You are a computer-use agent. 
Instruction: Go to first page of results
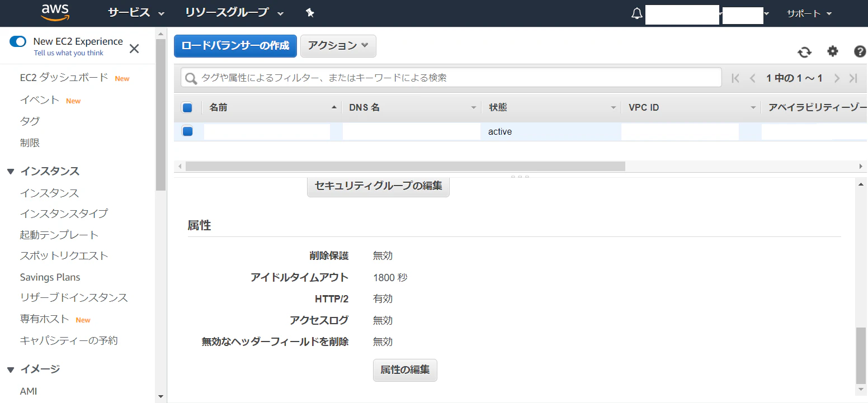pyautogui.click(x=735, y=78)
